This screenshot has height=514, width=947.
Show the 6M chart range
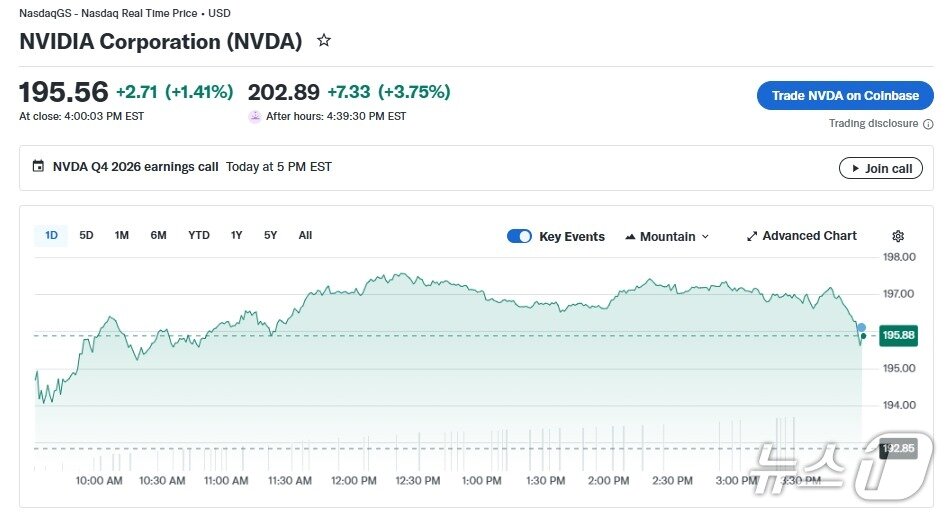pyautogui.click(x=158, y=235)
